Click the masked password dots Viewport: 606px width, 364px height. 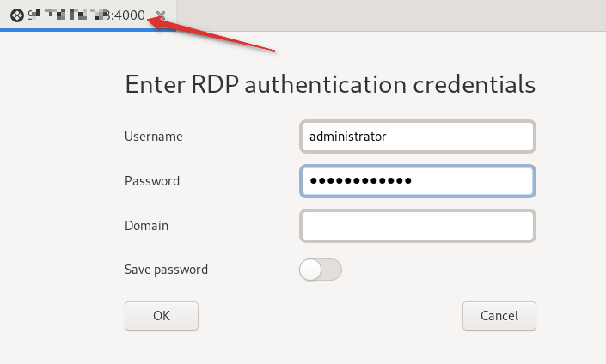361,181
